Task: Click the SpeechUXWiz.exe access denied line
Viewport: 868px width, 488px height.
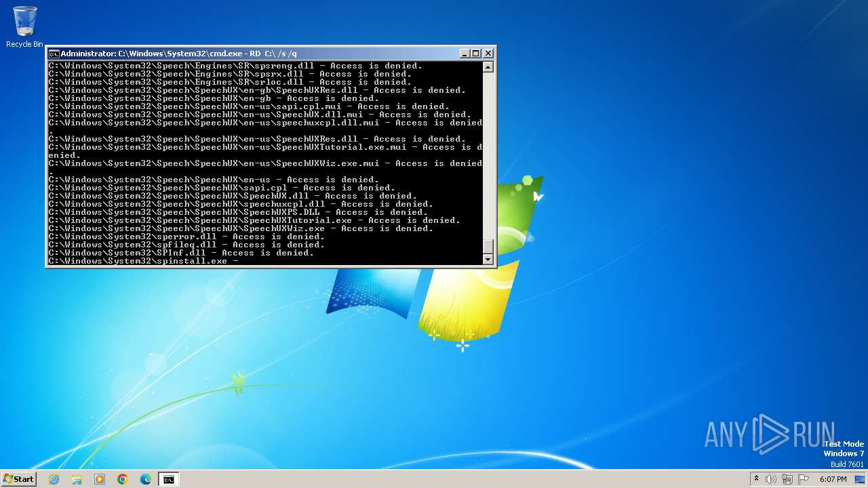Action: coord(241,228)
